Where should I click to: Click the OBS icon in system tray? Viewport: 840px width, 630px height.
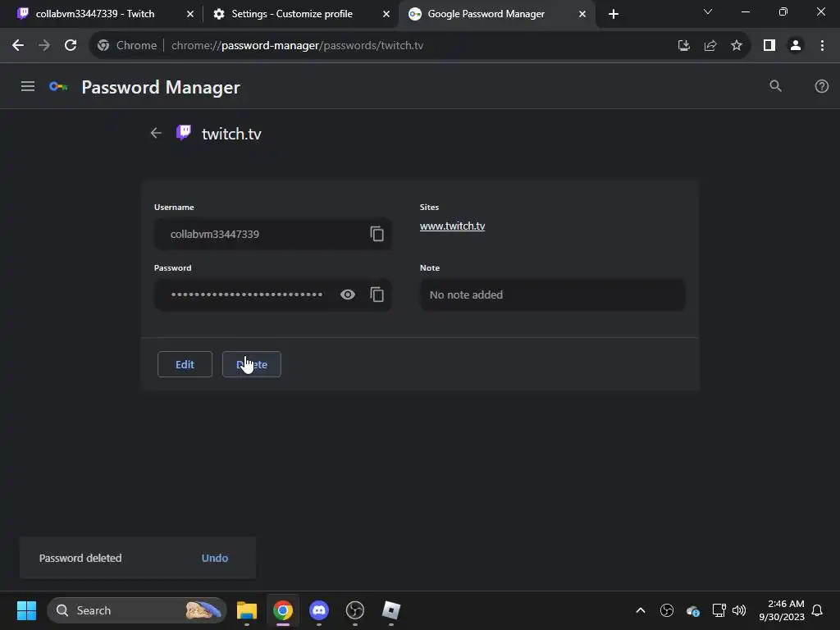666,610
